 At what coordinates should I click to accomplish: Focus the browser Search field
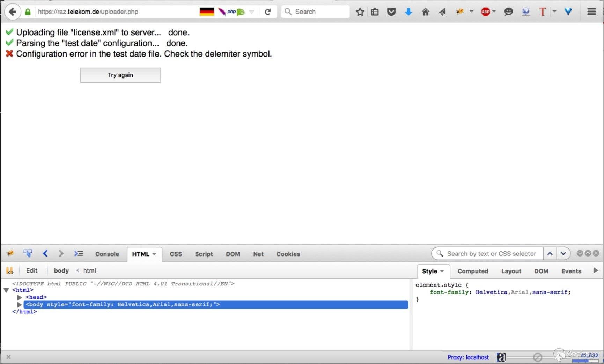click(315, 12)
